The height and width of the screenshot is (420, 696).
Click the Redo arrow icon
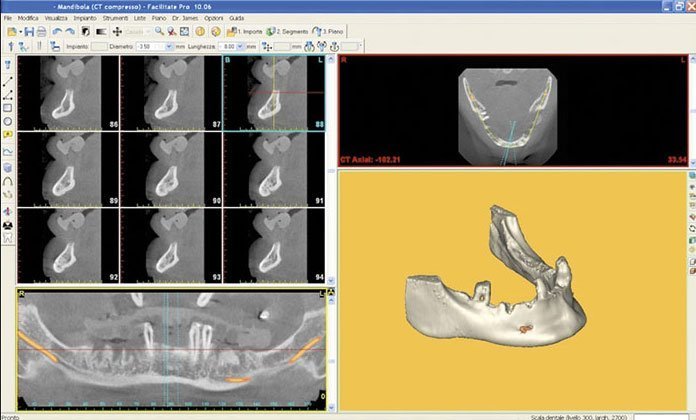(x=70, y=32)
